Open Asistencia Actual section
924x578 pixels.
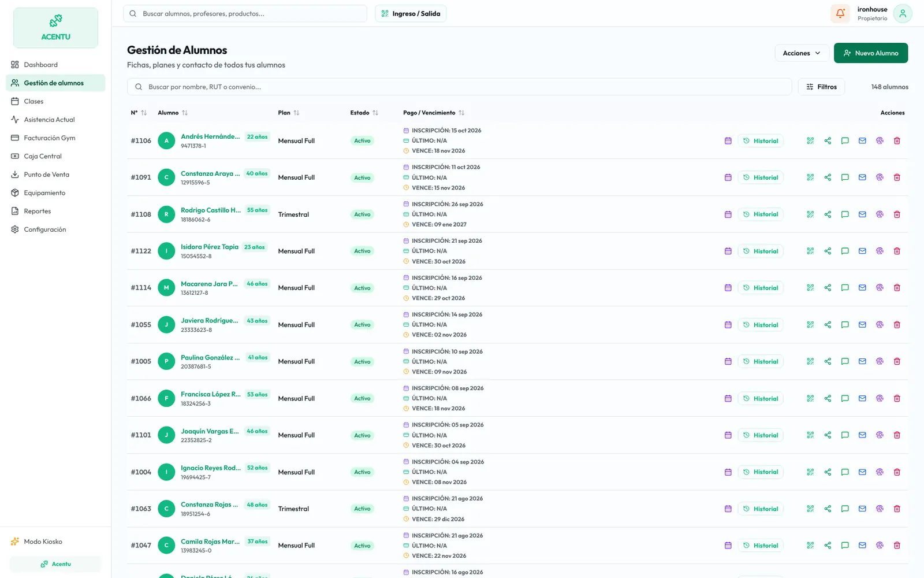click(55, 120)
